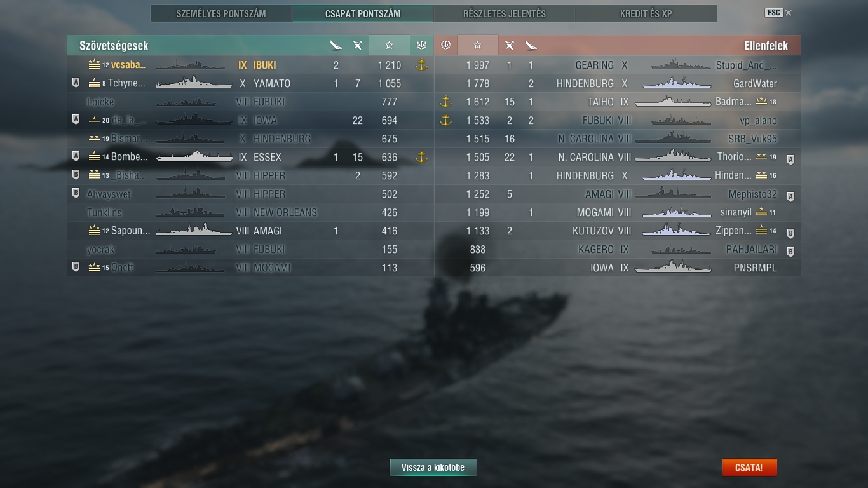Click the red CSATA! button
This screenshot has height=488, width=868.
tap(749, 468)
